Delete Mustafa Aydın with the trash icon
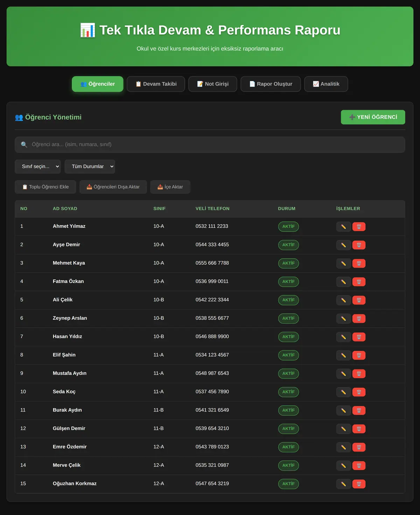Screen dimensions: 420x515 pyautogui.click(x=359, y=374)
